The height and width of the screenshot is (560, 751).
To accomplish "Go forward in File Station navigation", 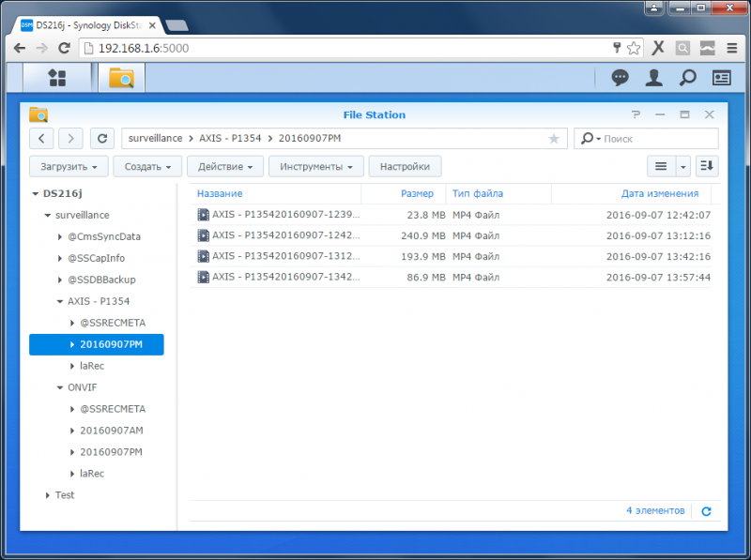I will click(x=71, y=138).
